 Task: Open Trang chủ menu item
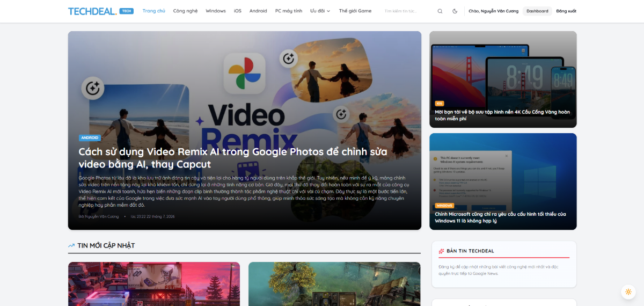[154, 11]
